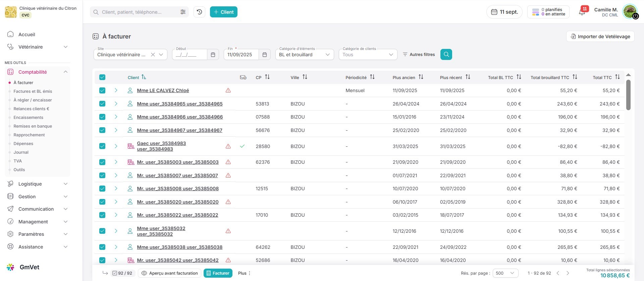Click Importer de Vetélevage button
Screen dimensions: 644x281
click(600, 37)
